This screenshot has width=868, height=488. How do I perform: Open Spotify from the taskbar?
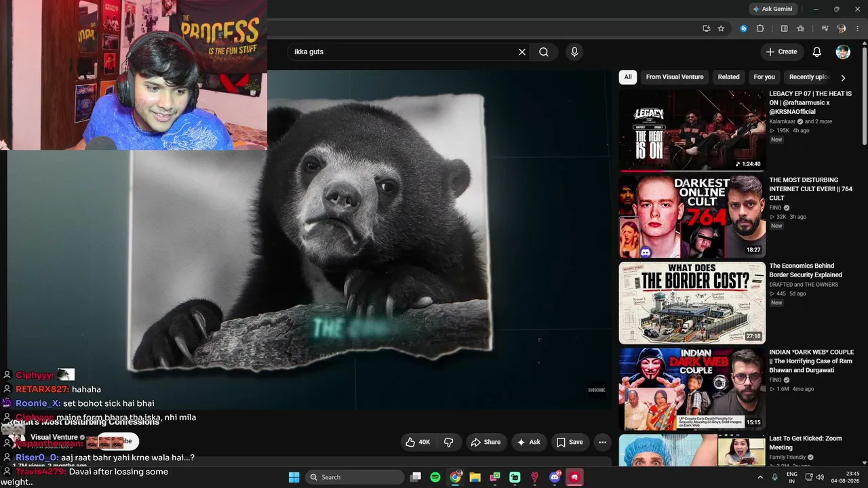435,477
